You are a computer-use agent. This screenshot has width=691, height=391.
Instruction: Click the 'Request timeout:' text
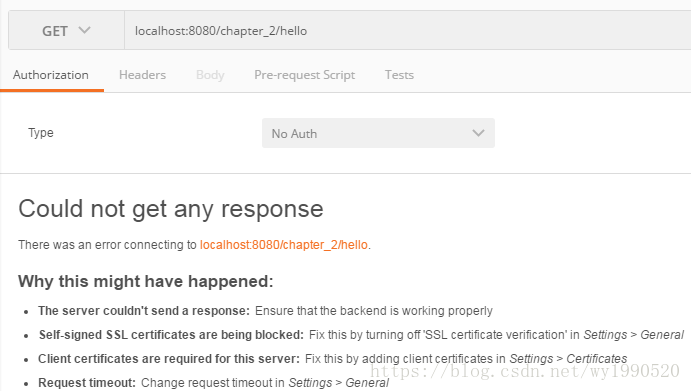[87, 383]
